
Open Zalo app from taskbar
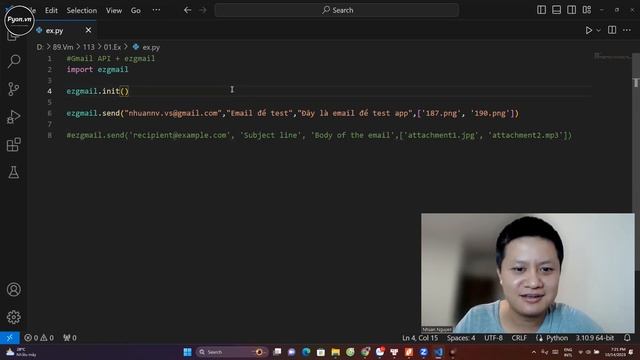pos(424,352)
